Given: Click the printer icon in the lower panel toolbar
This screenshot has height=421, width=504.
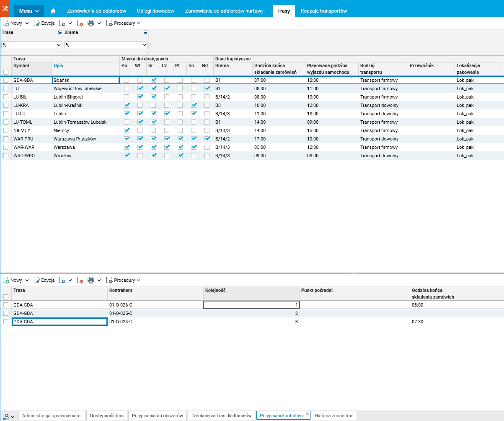Looking at the screenshot, I should pos(91,280).
